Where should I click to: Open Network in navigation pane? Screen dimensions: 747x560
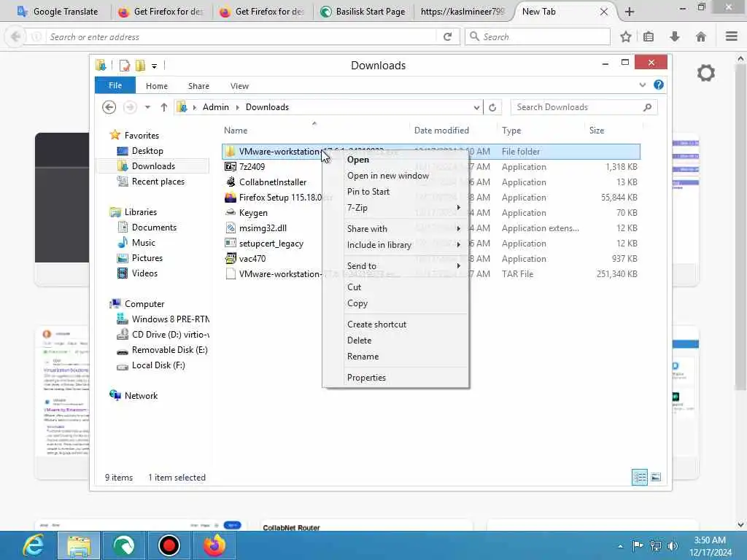coord(141,396)
